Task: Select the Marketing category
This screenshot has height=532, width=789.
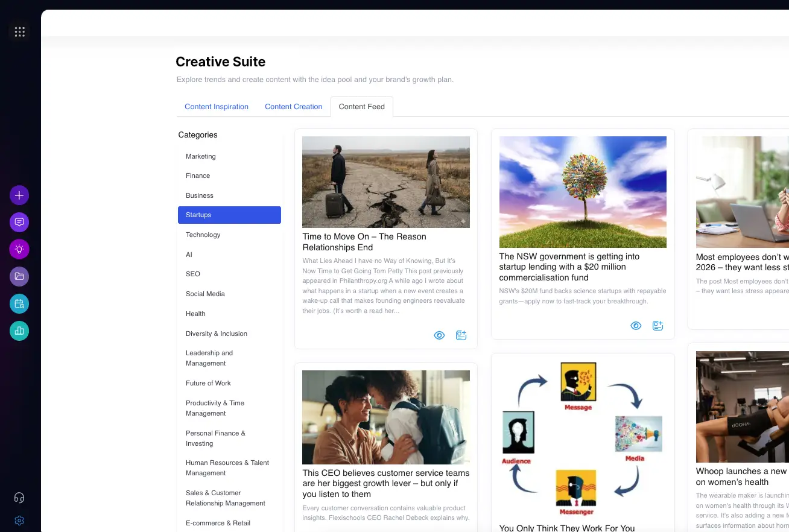Action: (x=201, y=156)
